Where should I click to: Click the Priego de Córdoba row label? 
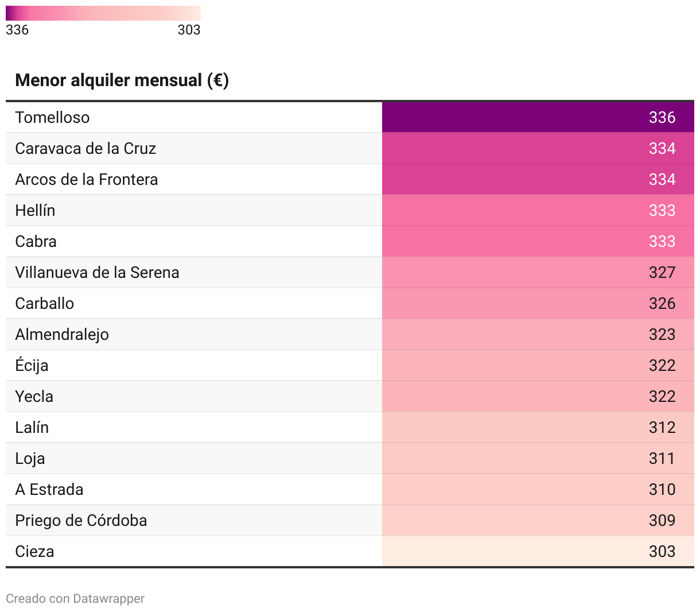tap(81, 521)
